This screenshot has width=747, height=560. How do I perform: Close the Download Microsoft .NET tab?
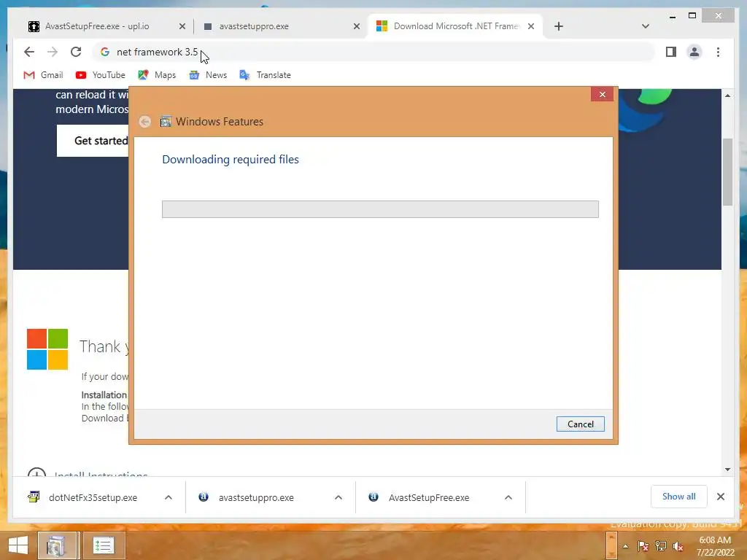[531, 26]
